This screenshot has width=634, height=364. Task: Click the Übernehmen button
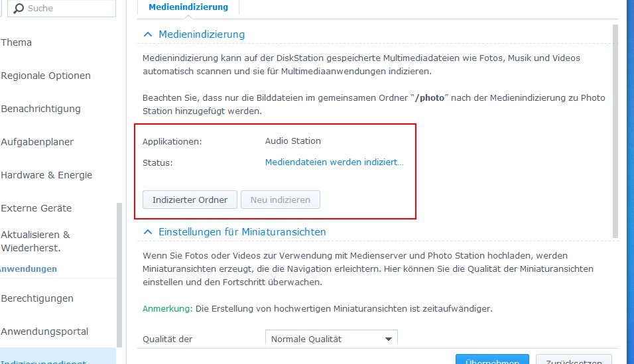click(492, 359)
